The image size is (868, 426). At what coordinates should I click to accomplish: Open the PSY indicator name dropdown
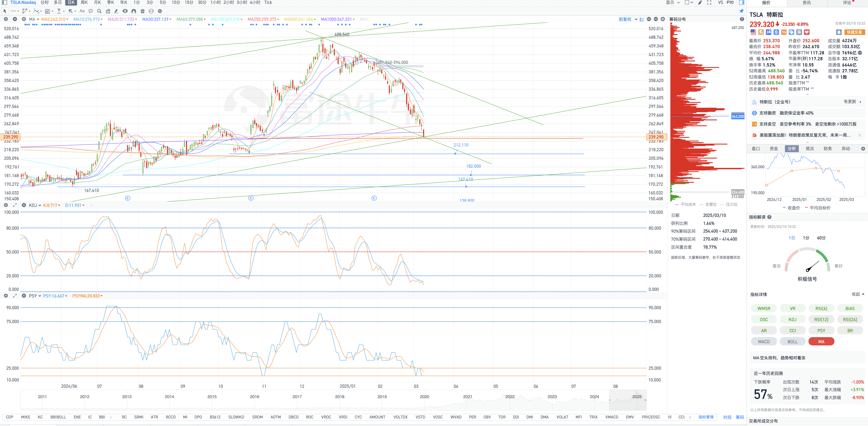click(x=35, y=296)
